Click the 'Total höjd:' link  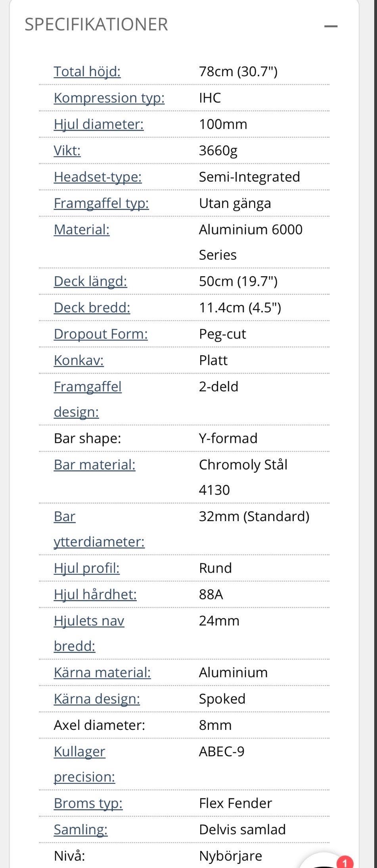tap(87, 71)
